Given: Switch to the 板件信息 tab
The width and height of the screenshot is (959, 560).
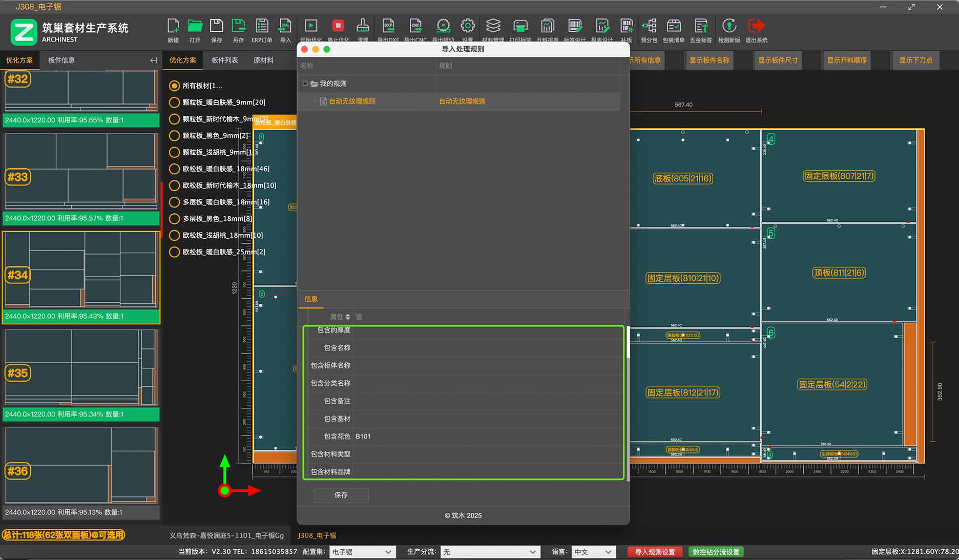Looking at the screenshot, I should point(61,60).
